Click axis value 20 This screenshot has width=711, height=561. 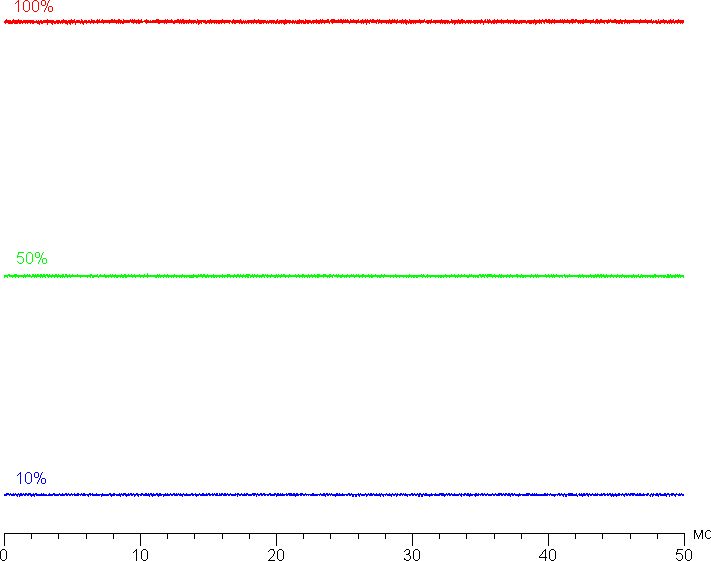(276, 555)
